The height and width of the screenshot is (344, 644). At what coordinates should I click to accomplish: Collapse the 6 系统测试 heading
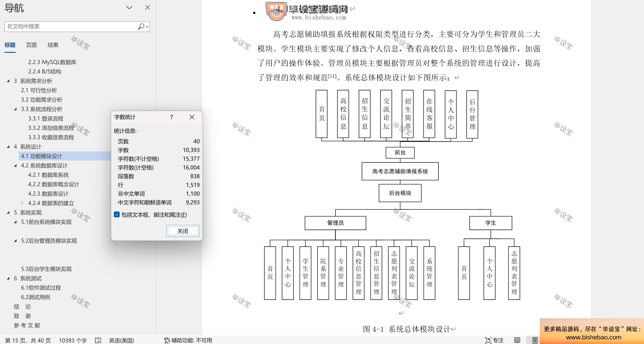[8, 278]
